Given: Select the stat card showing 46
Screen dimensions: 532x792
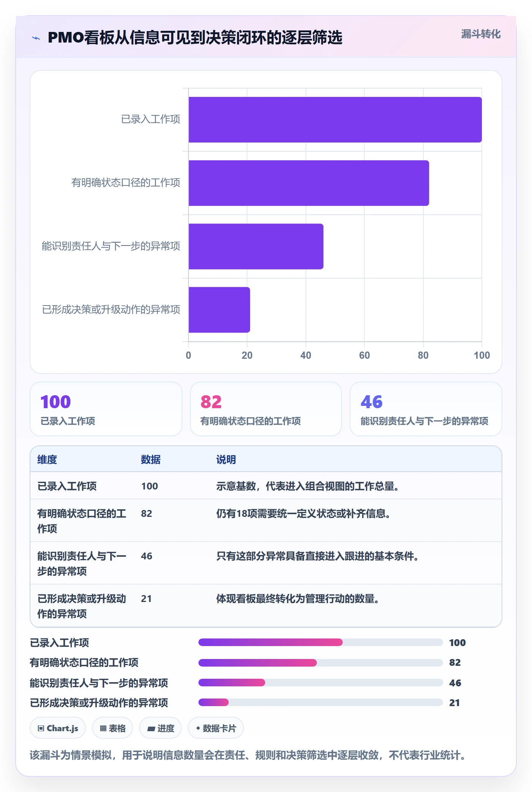Looking at the screenshot, I should coord(426,409).
